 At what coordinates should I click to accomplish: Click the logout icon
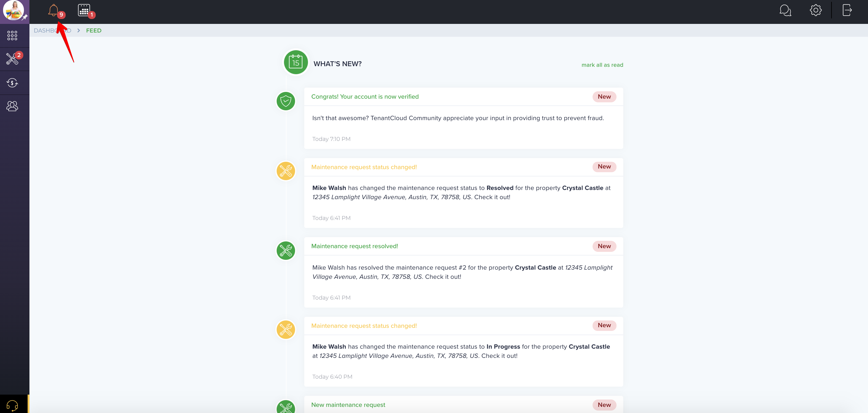[x=847, y=10]
